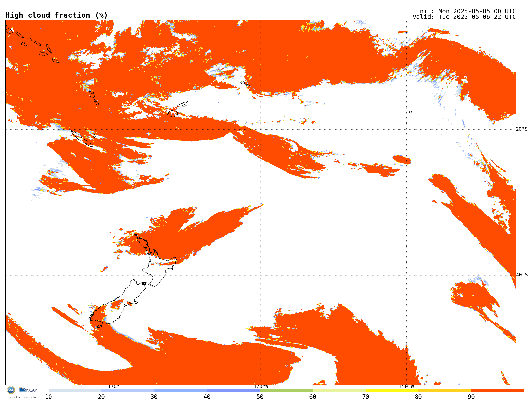Click the 40°S latitude label

click(522, 275)
